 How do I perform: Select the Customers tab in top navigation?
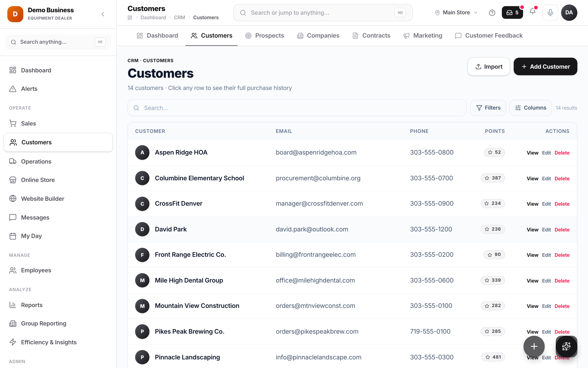tap(211, 36)
